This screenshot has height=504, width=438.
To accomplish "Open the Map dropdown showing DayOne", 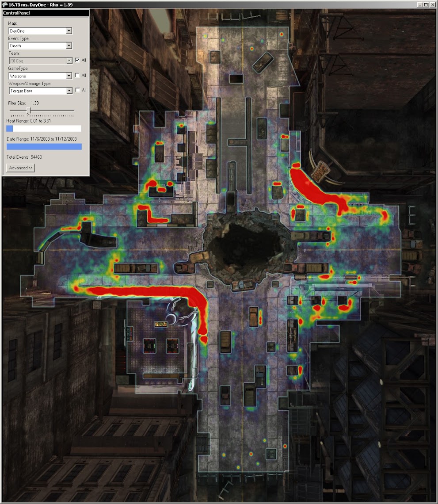I will coord(40,31).
